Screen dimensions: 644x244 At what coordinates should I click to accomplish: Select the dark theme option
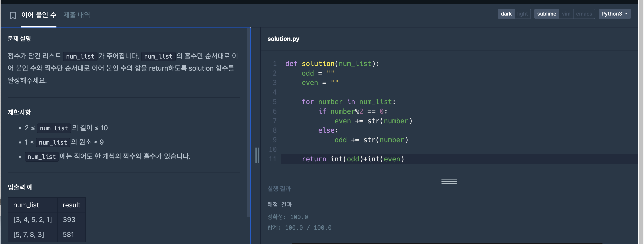506,14
